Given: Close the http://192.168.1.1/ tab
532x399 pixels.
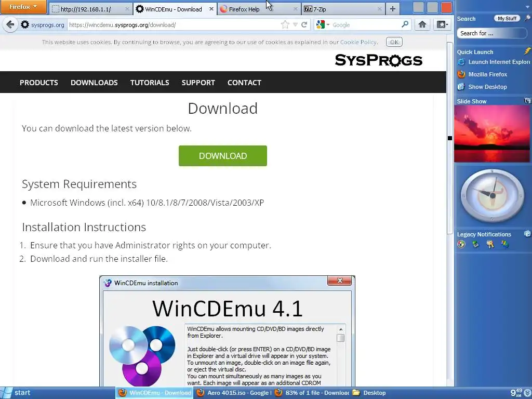Looking at the screenshot, I should coord(127,9).
